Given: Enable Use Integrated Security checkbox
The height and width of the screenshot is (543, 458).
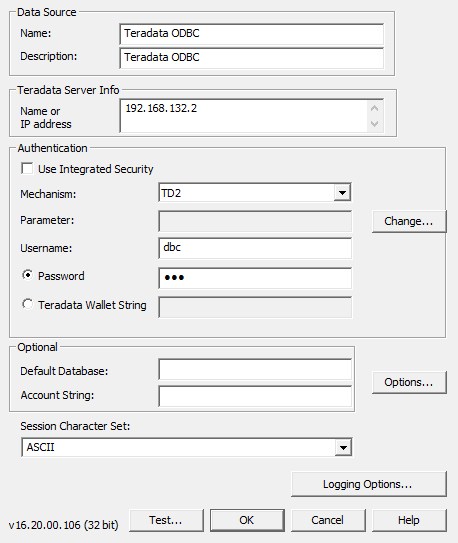Looking at the screenshot, I should click(x=27, y=169).
